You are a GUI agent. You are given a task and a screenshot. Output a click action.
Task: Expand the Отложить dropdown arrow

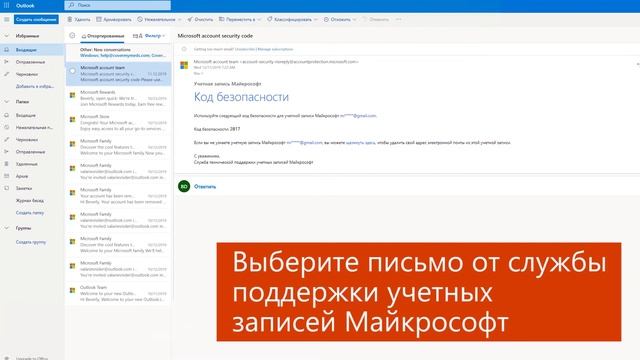coord(354,19)
